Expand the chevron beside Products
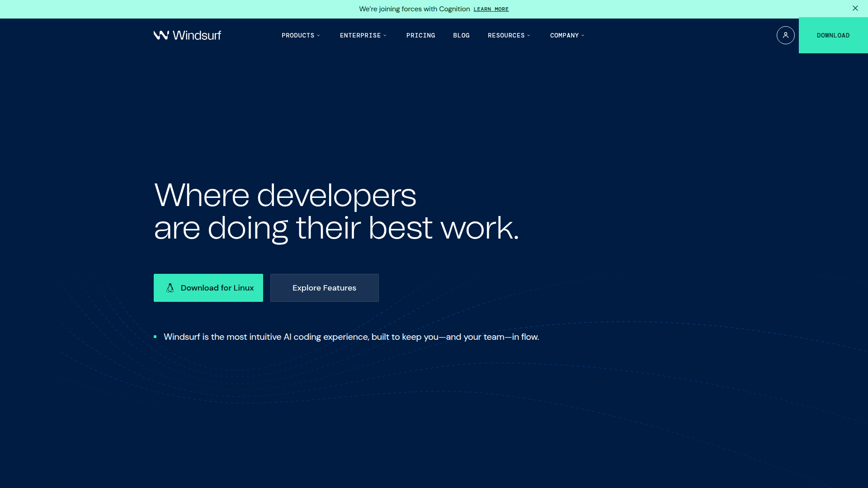The height and width of the screenshot is (488, 868). 318,35
